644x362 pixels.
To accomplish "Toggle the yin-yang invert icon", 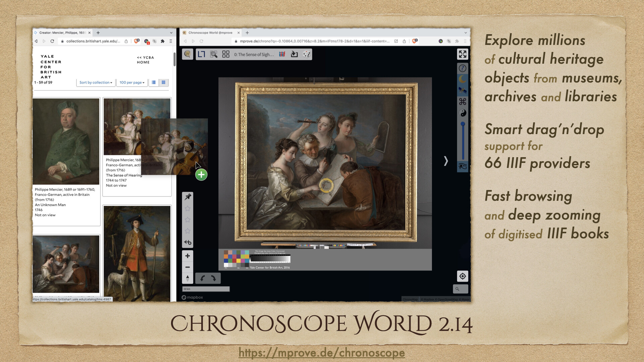I will click(463, 113).
